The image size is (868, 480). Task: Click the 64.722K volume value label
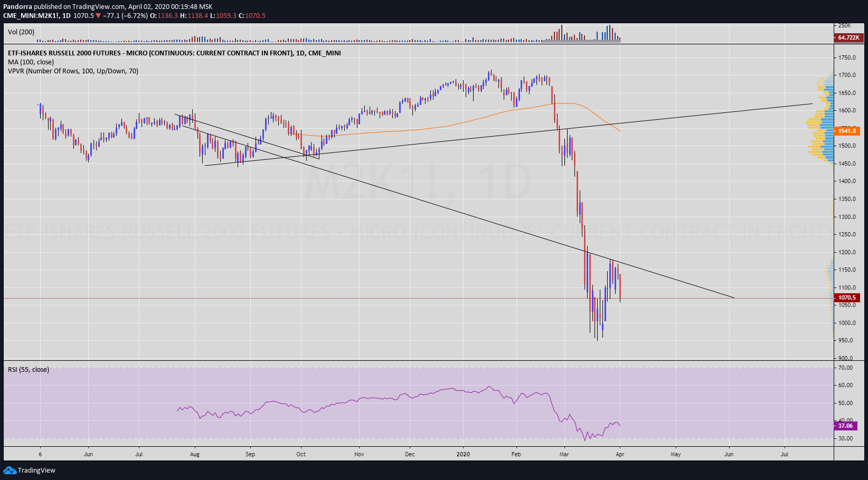(x=848, y=37)
